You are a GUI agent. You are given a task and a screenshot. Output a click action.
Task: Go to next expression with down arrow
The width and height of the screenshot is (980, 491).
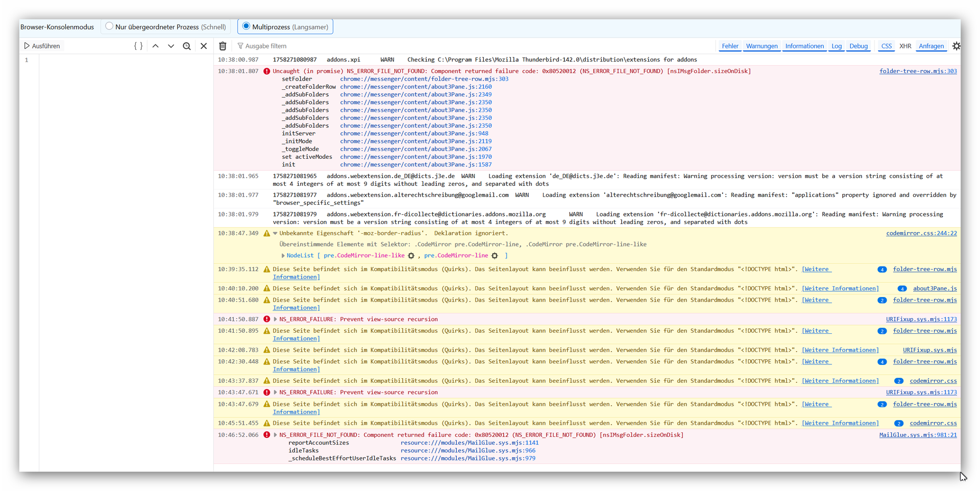(171, 46)
